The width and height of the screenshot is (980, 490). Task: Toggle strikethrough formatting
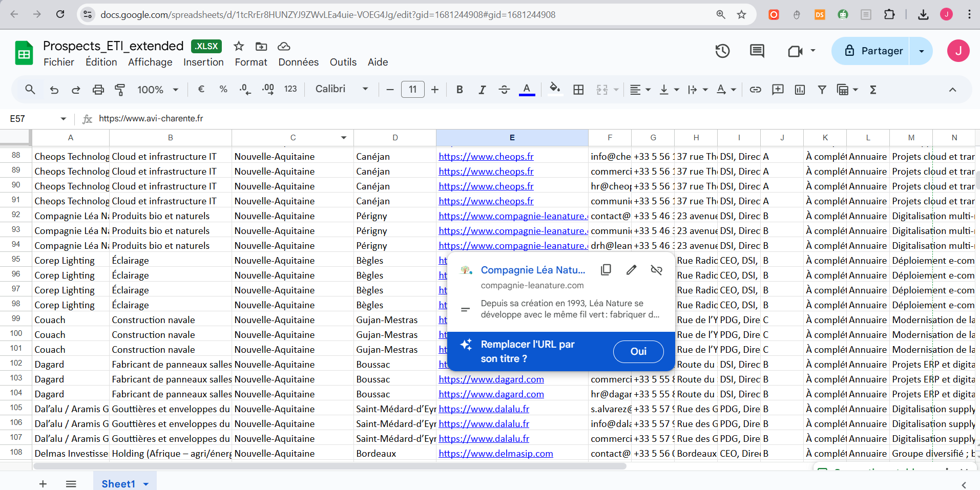click(x=504, y=90)
